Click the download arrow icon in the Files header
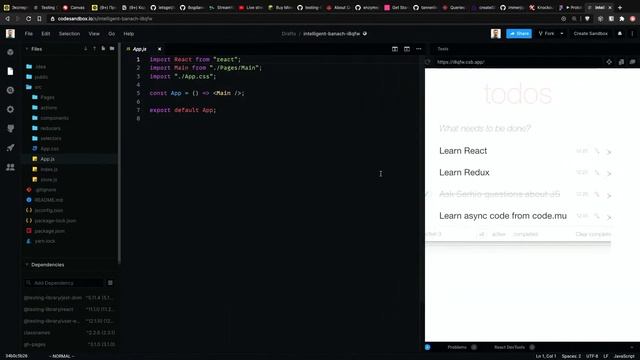Screen dimensions: 640x360 pyautogui.click(x=86, y=49)
